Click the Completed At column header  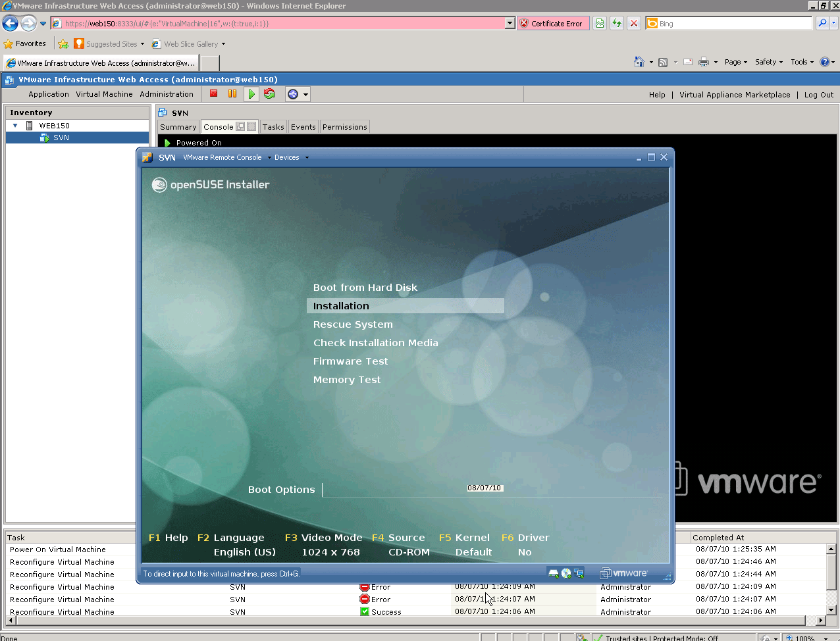tap(763, 537)
